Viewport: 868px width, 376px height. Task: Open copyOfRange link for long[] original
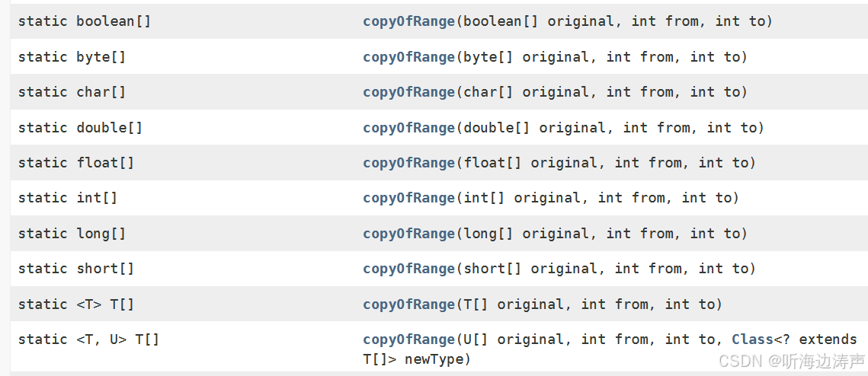pos(409,234)
